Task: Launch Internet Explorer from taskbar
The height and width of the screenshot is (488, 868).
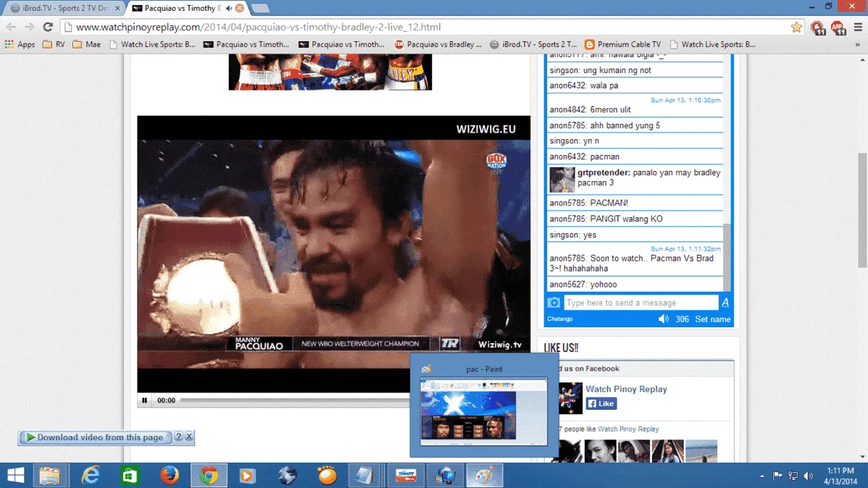Action: coord(90,475)
